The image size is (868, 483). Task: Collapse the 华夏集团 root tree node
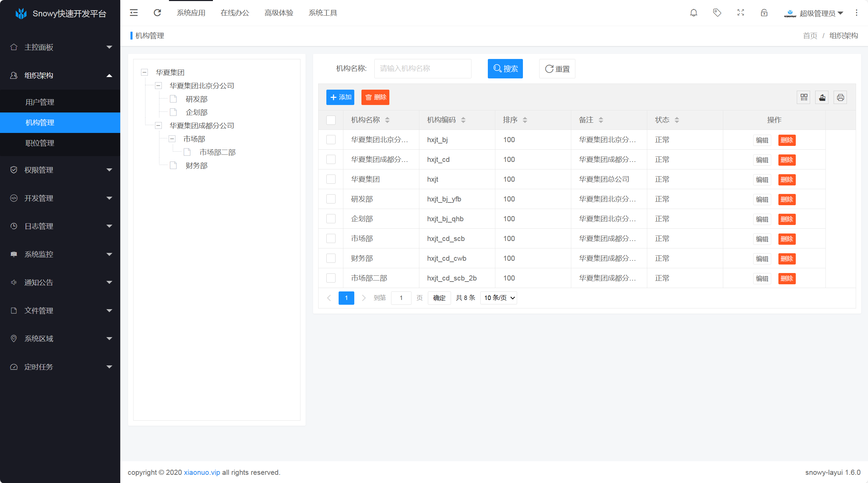[144, 72]
